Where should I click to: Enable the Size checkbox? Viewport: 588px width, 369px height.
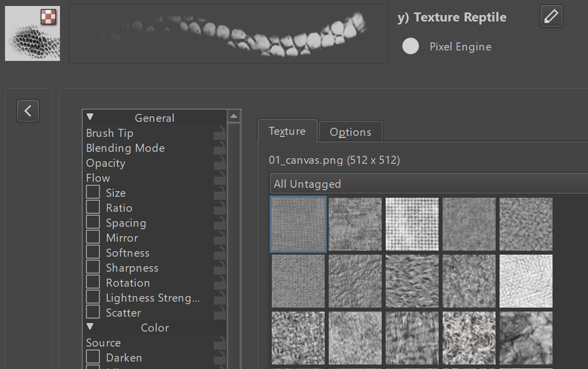coord(93,193)
